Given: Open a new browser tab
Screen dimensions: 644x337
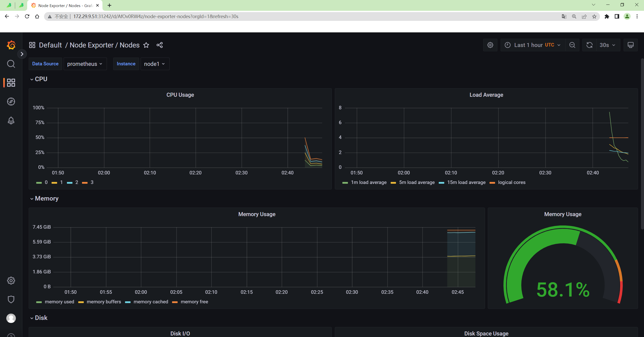Looking at the screenshot, I should pyautogui.click(x=109, y=5).
